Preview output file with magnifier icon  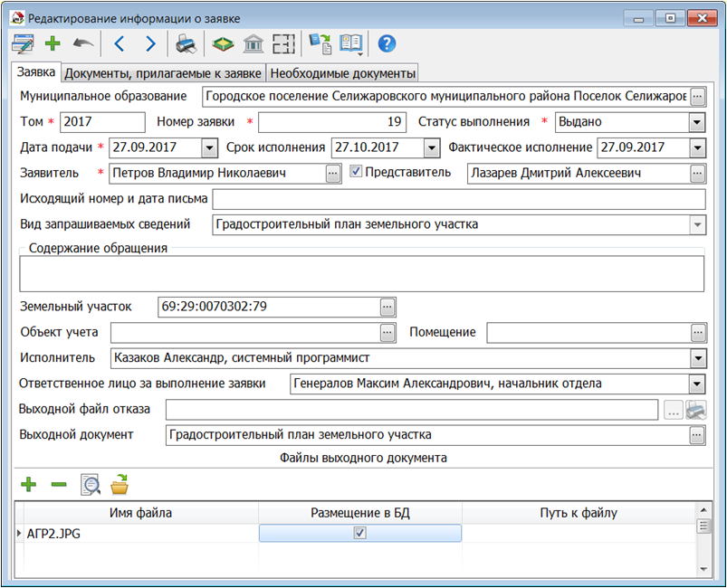coord(90,485)
